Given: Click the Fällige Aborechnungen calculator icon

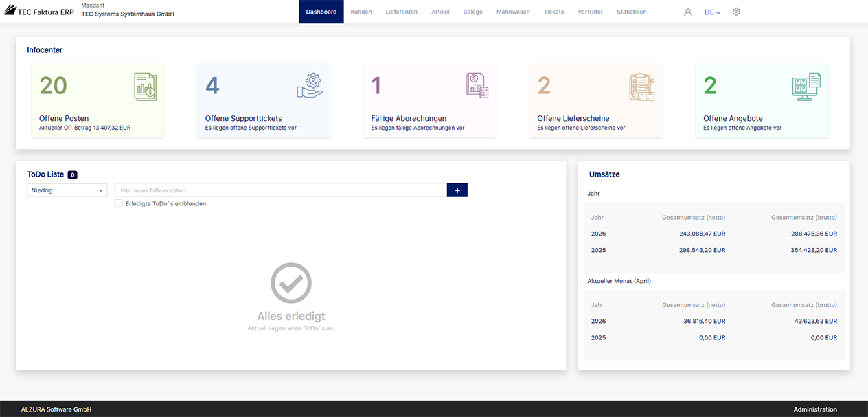Looking at the screenshot, I should tap(477, 86).
